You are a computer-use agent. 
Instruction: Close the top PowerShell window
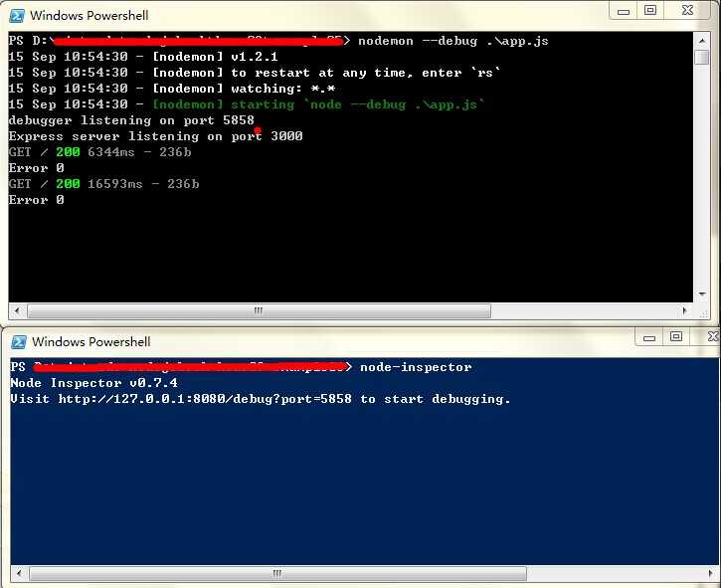[687, 10]
